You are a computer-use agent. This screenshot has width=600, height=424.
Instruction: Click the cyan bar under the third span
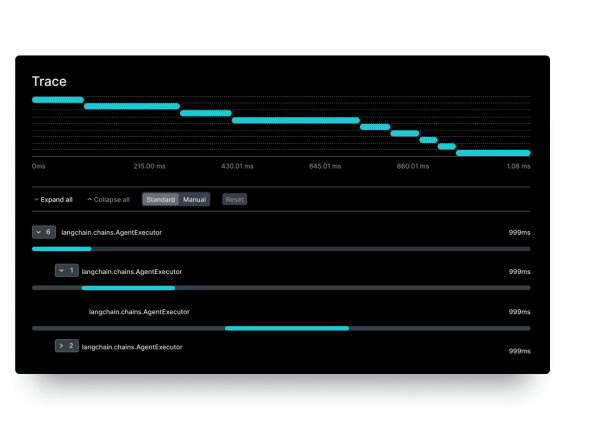coord(286,328)
